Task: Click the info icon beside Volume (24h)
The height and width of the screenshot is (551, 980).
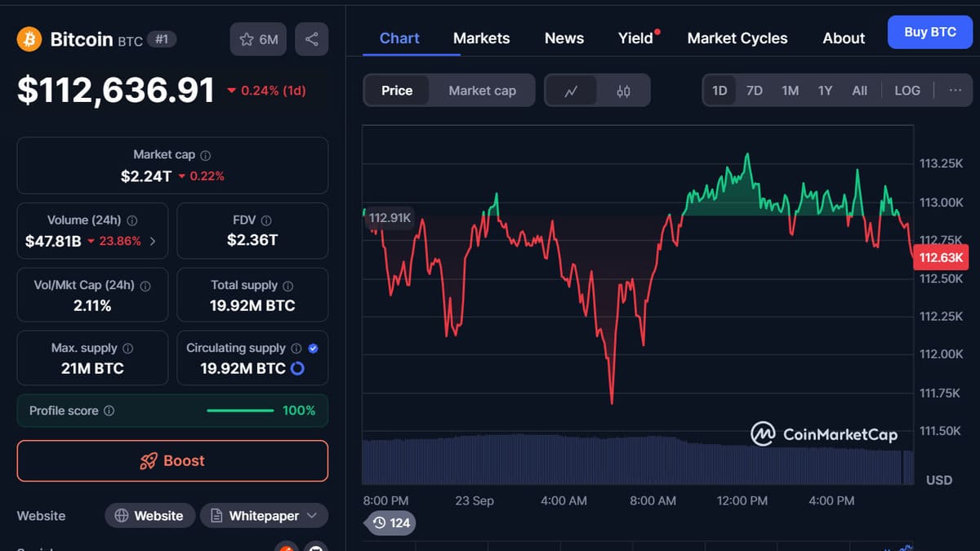Action: pos(132,220)
